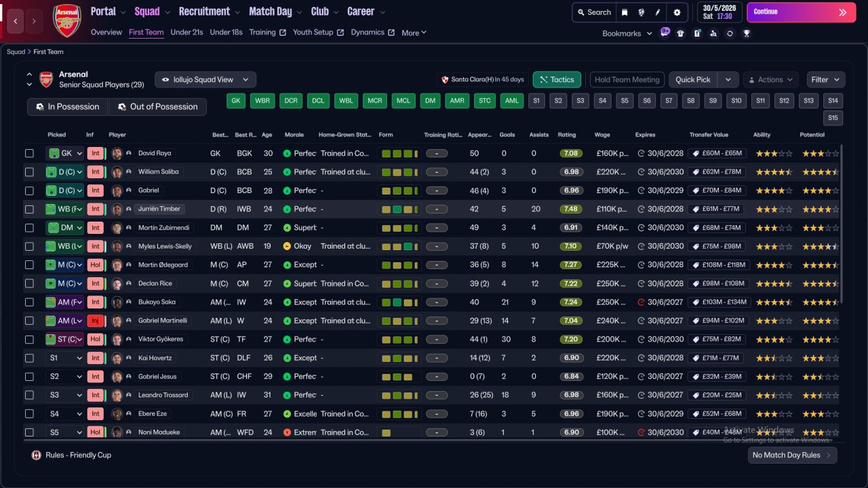Click Bukayo Saka's red contract expiry icon
The height and width of the screenshot is (488, 868).
point(642,302)
